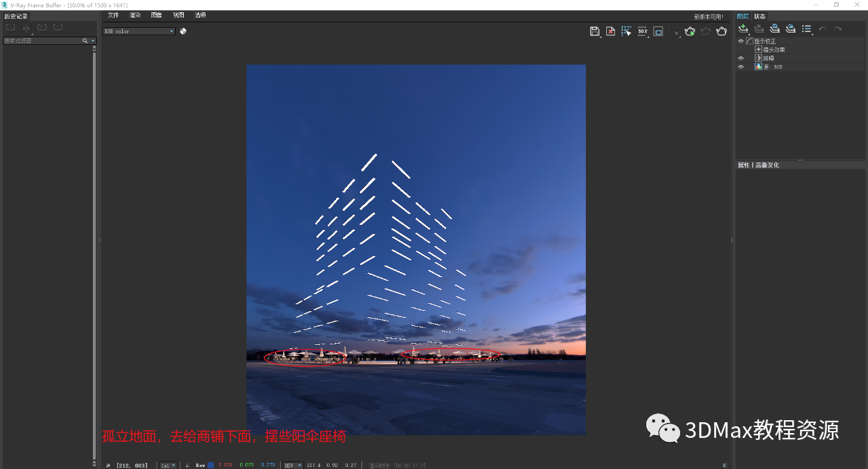This screenshot has height=469, width=868.
Task: Switch to the 状态 tab
Action: 759,16
